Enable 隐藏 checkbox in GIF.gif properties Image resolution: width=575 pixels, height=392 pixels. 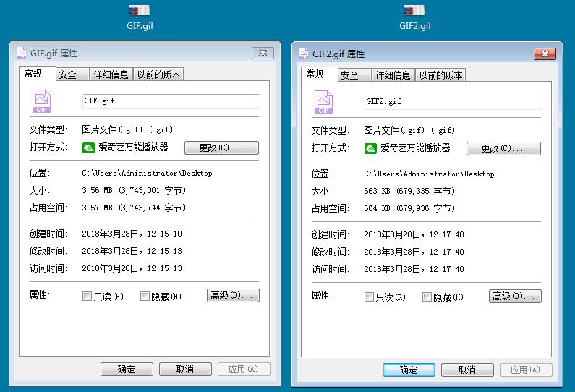[x=145, y=297]
